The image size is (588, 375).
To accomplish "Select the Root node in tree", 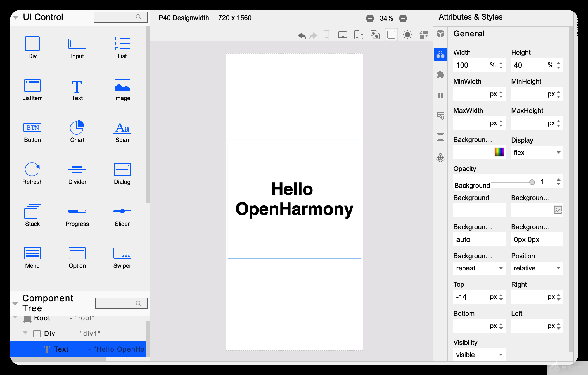I will 42,318.
